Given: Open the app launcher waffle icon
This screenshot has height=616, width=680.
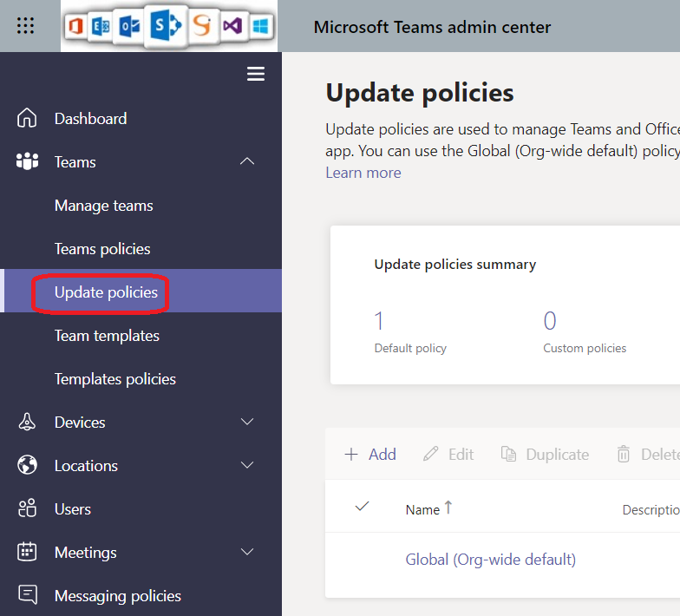Looking at the screenshot, I should [26, 26].
